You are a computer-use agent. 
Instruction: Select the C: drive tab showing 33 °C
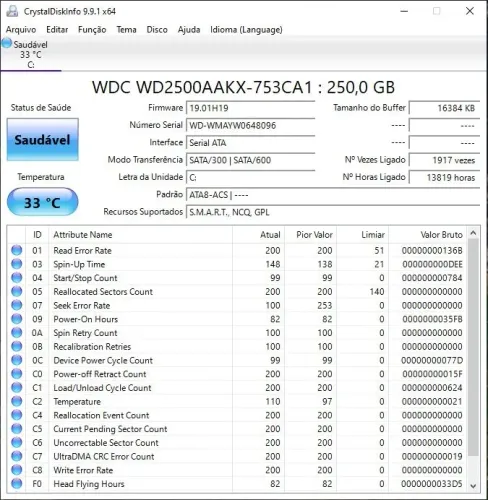coord(31,54)
